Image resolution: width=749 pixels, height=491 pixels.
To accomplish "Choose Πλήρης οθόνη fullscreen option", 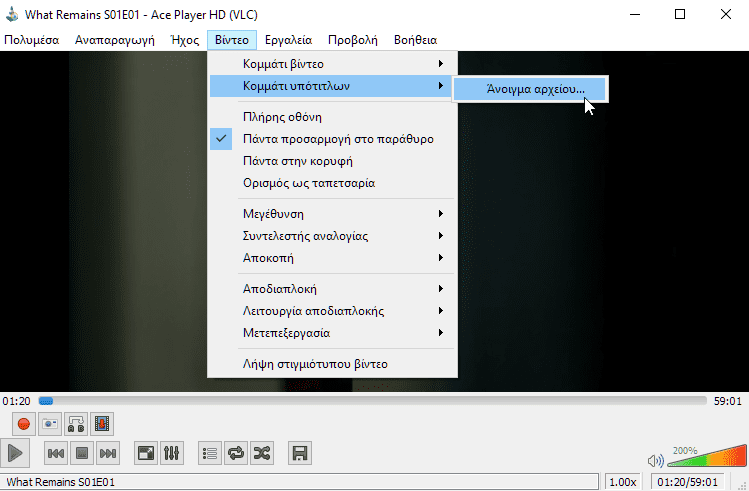I will point(332,117).
